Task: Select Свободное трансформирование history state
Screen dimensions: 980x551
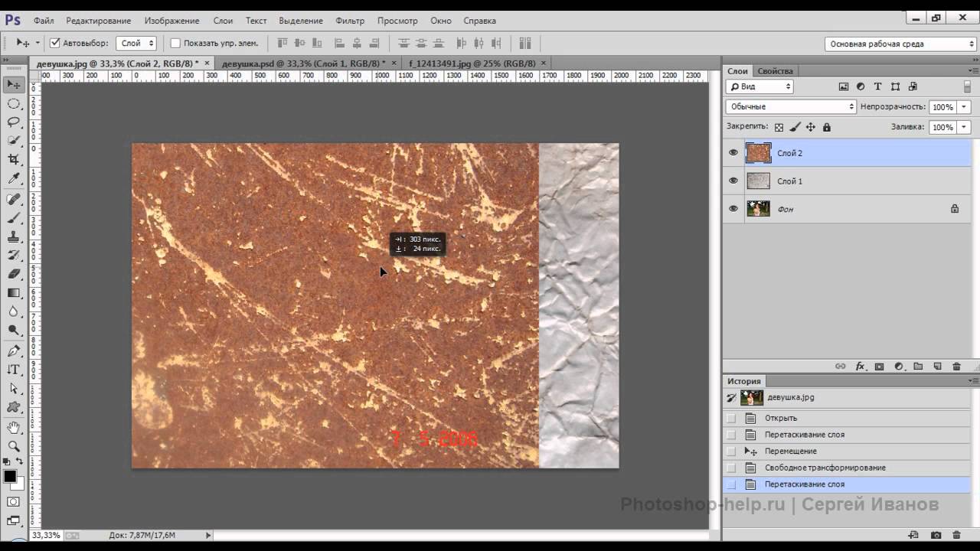Action: click(x=825, y=468)
